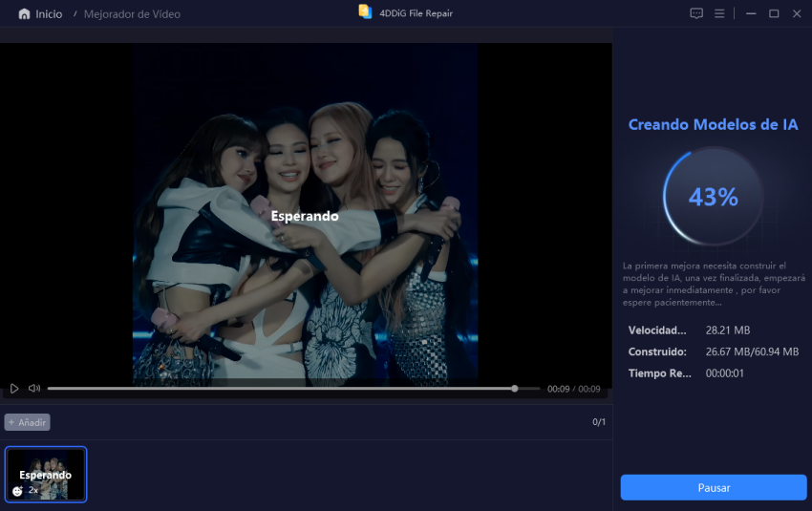Close the 4DDiG window
Image resolution: width=812 pixels, height=511 pixels.
click(x=797, y=13)
